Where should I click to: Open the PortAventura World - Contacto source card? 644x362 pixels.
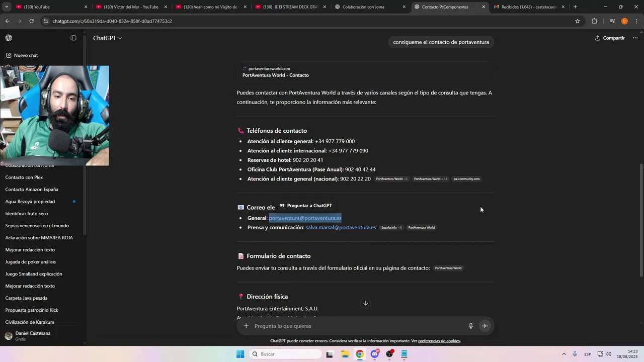(365, 72)
